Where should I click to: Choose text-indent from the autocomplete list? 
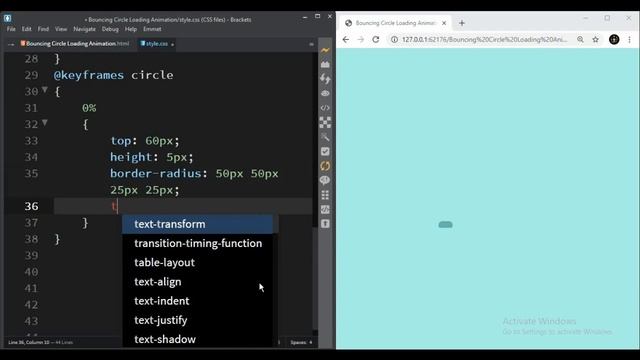point(198,301)
